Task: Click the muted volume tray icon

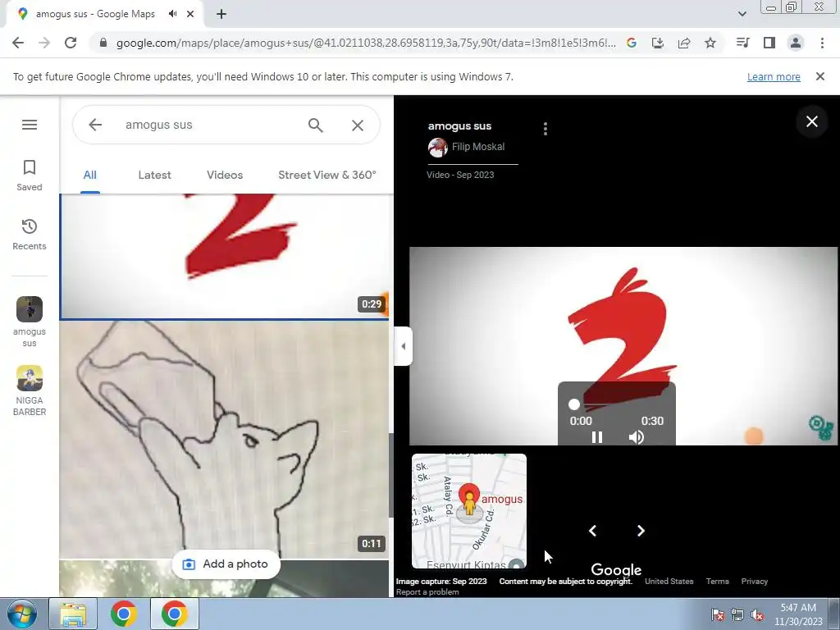Action: click(757, 614)
